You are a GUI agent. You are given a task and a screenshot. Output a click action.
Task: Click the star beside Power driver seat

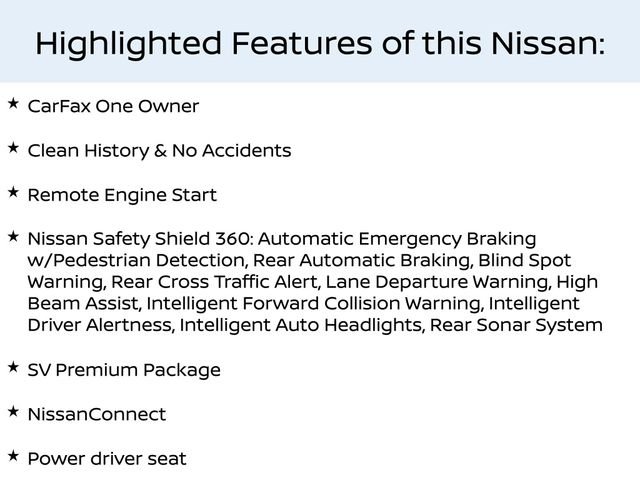click(13, 455)
